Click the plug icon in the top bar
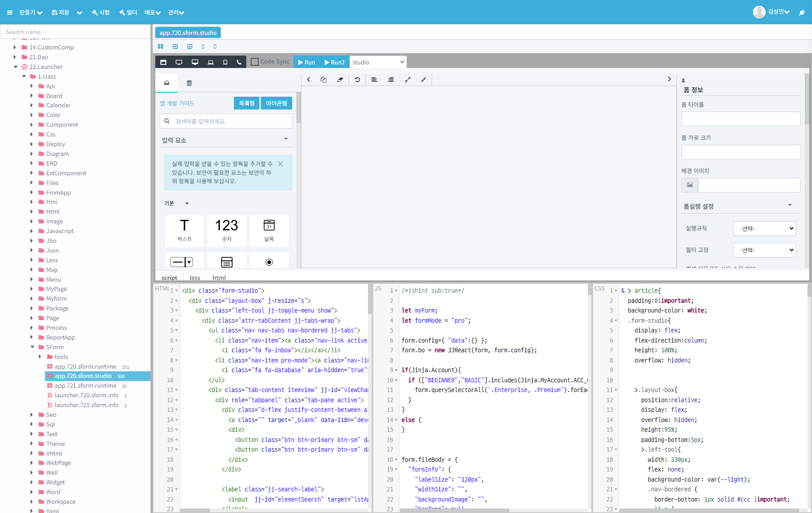Image resolution: width=812 pixels, height=513 pixels. point(802,12)
